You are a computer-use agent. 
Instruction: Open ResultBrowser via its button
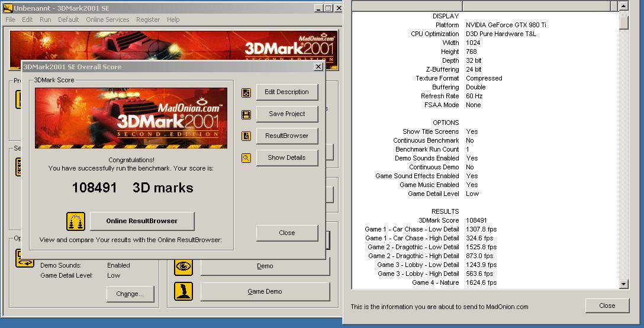point(286,136)
